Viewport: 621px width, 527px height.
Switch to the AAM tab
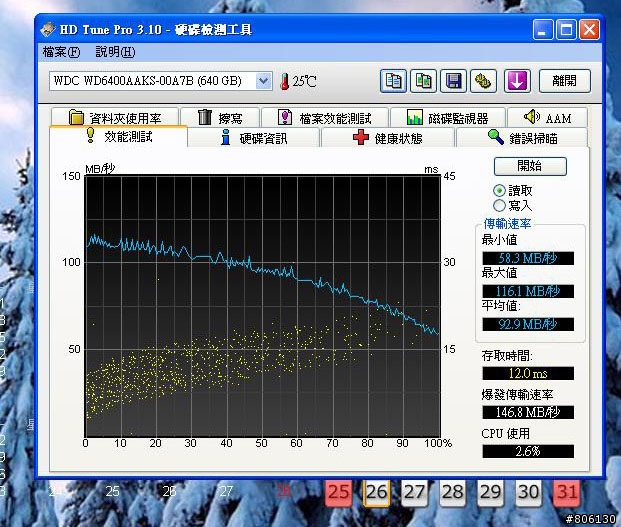point(547,118)
